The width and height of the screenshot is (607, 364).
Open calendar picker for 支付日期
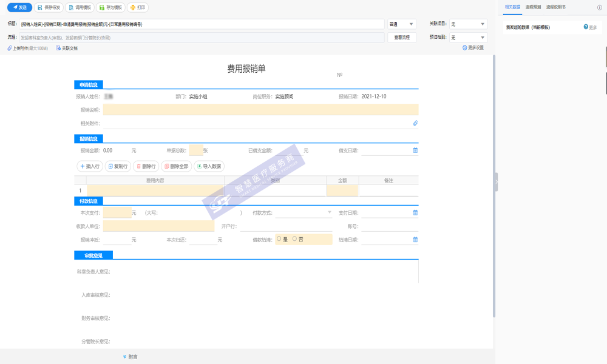[x=416, y=213]
